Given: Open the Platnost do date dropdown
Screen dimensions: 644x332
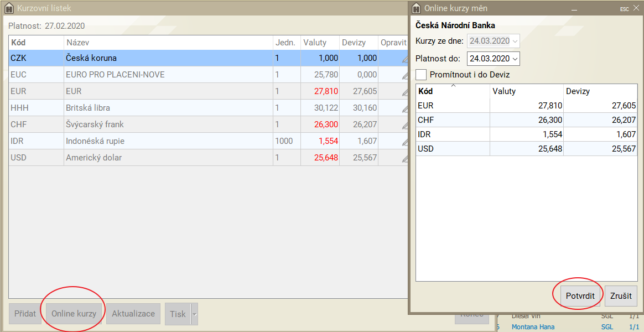Looking at the screenshot, I should pyautogui.click(x=515, y=59).
